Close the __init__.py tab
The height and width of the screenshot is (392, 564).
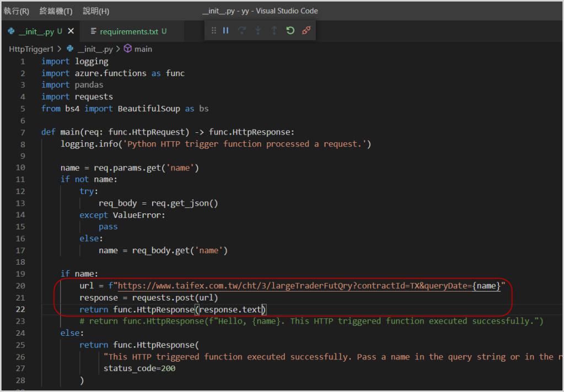[71, 31]
